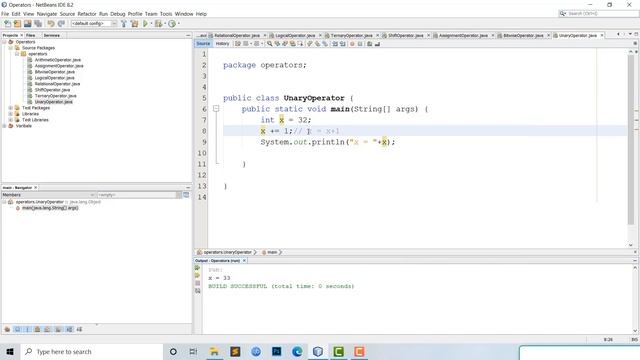
Task: Click the New Project toolbar icon
Action: (x=17, y=24)
